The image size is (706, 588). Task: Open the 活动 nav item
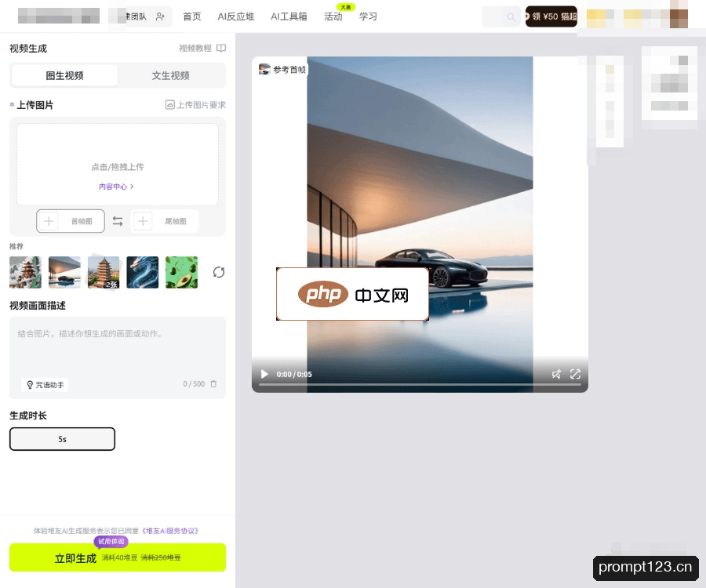point(333,16)
